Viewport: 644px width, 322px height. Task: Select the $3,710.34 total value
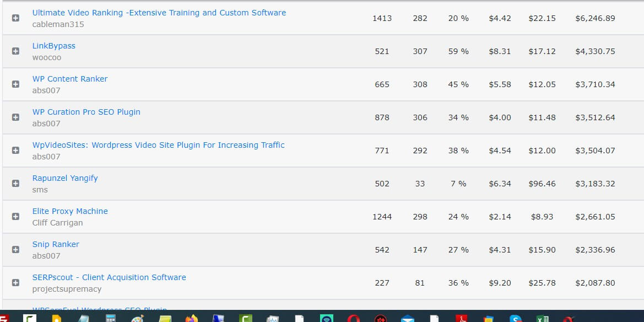tap(595, 84)
